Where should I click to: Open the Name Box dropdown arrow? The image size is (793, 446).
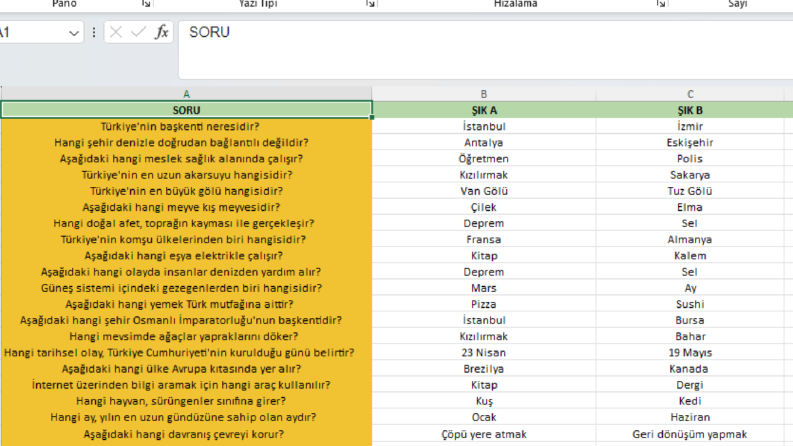point(74,33)
